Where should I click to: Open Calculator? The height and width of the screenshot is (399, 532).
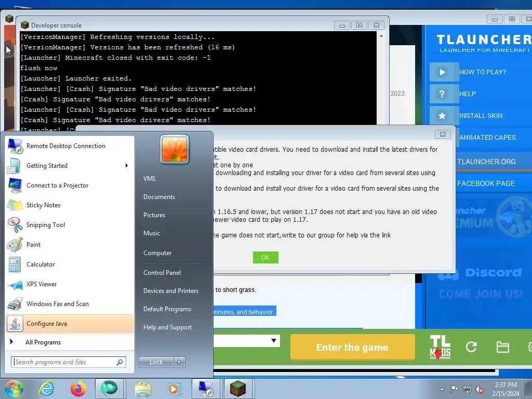[x=70, y=264]
